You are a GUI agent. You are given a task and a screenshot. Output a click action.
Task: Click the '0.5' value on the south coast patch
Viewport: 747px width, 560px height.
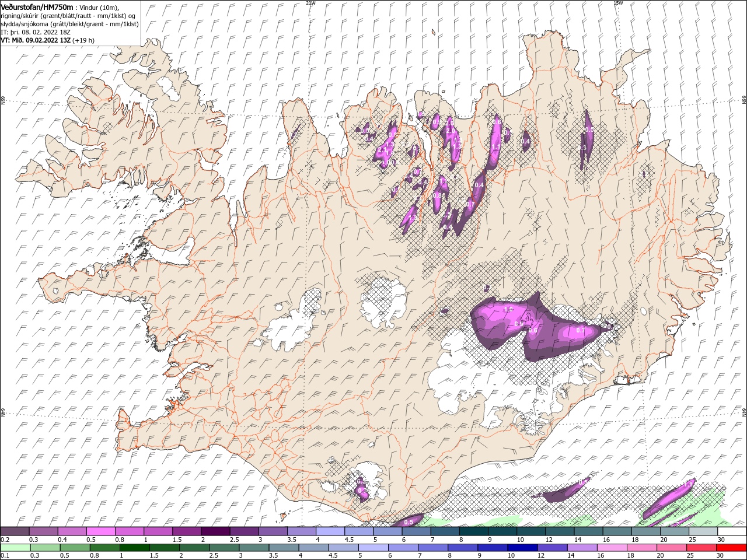(x=409, y=522)
